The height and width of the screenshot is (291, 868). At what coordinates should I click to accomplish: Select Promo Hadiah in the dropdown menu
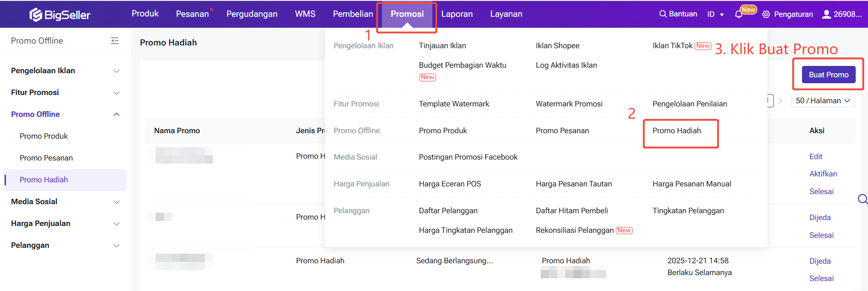[676, 131]
